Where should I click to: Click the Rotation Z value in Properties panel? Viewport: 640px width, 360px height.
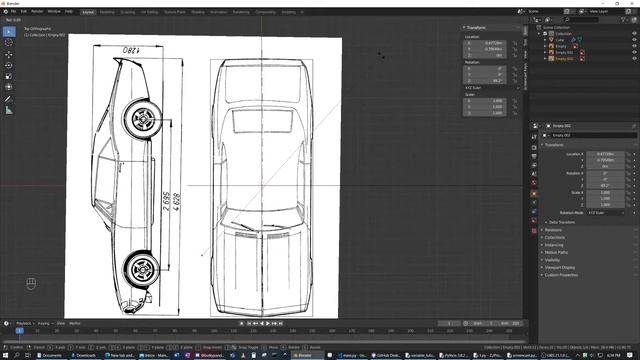[605, 186]
